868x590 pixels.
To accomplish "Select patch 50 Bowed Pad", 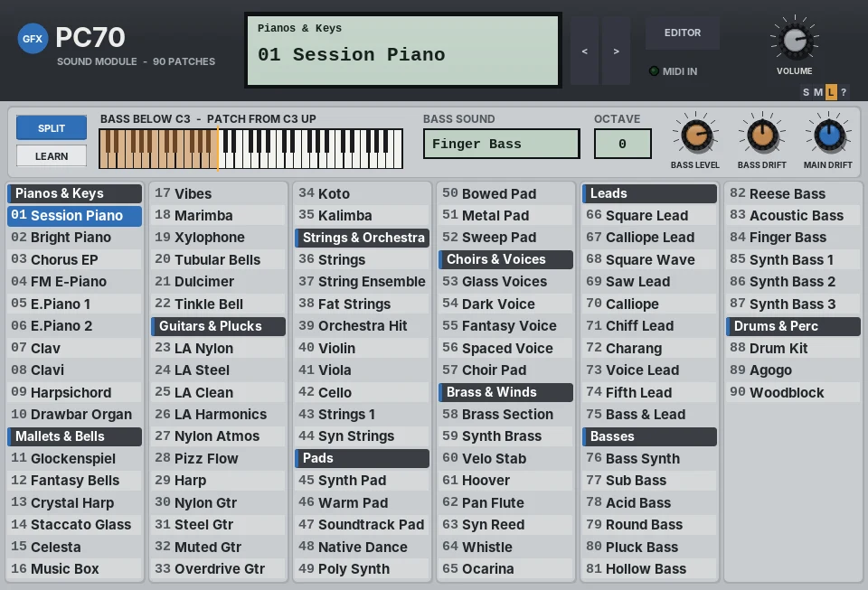I will coord(506,193).
